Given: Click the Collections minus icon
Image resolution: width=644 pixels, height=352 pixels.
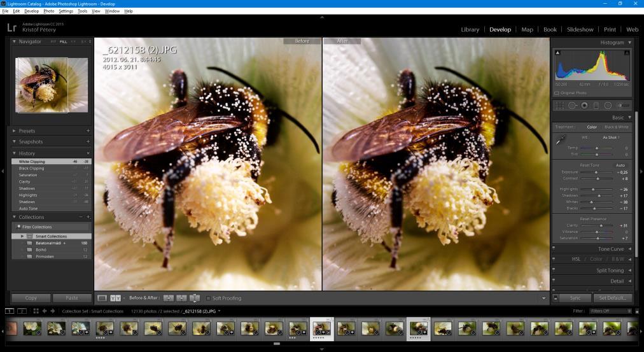Looking at the screenshot, I should 81,217.
